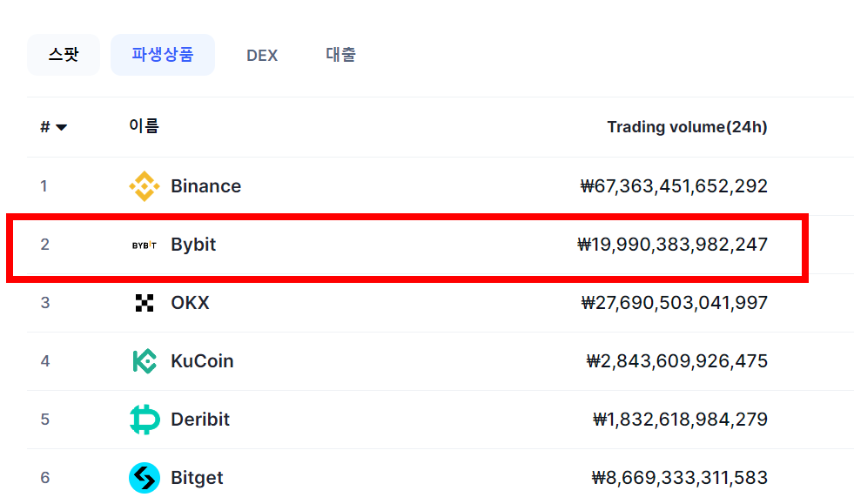
Task: Click the OKX logo icon
Action: click(145, 303)
